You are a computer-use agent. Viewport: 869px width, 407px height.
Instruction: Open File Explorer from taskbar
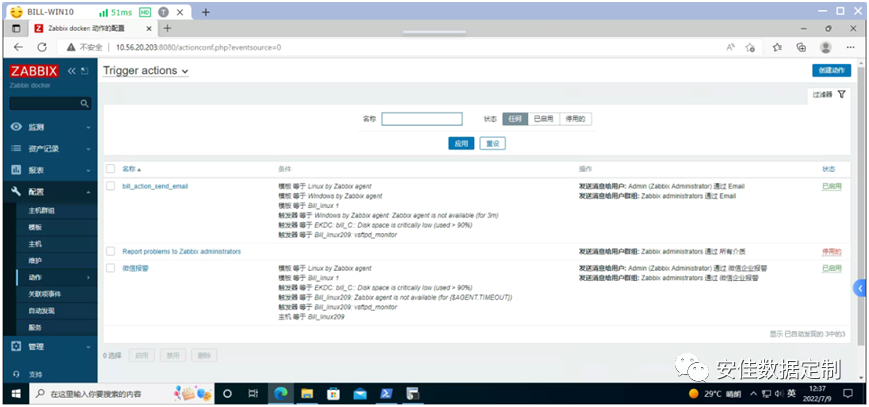307,394
